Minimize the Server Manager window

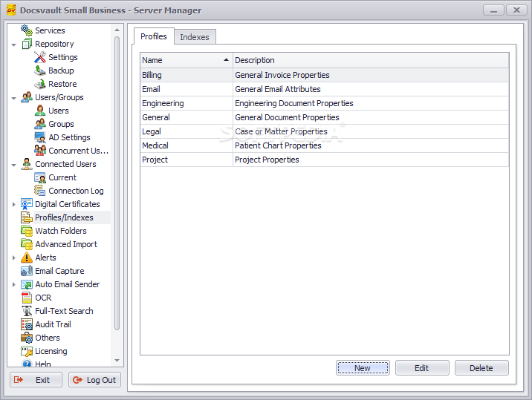pos(493,10)
